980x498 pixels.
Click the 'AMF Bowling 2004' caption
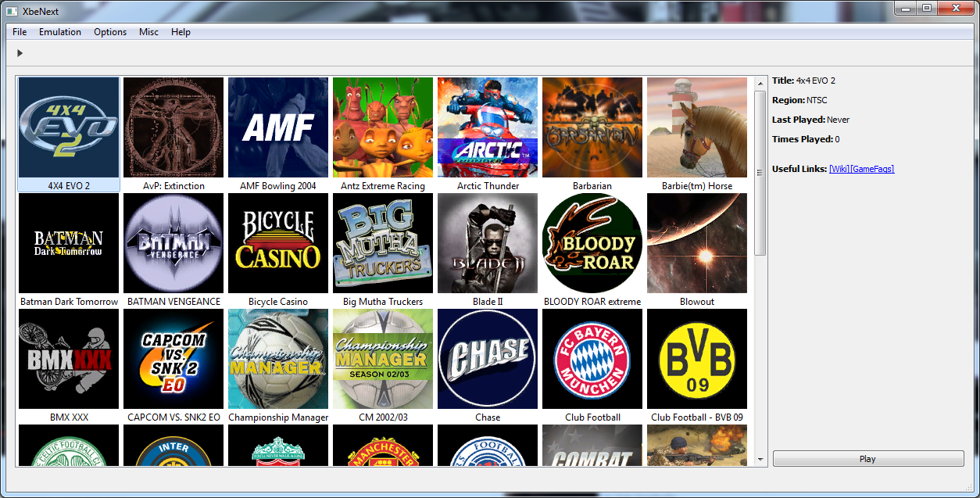click(278, 186)
